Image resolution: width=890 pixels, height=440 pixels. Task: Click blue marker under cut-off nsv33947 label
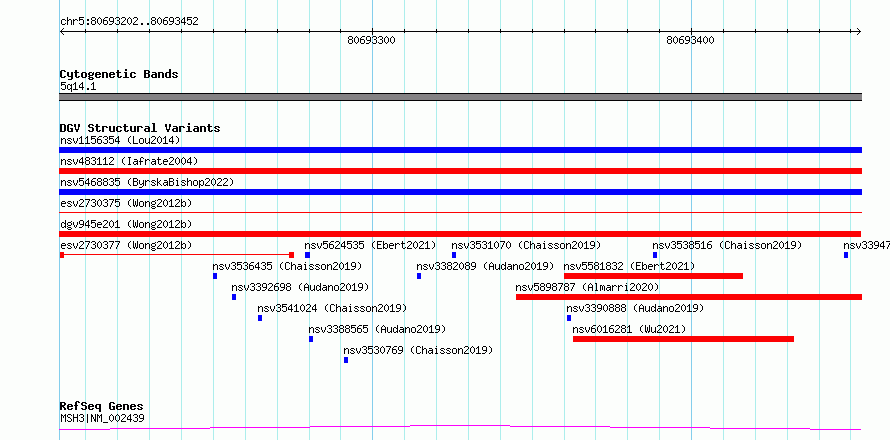point(846,255)
